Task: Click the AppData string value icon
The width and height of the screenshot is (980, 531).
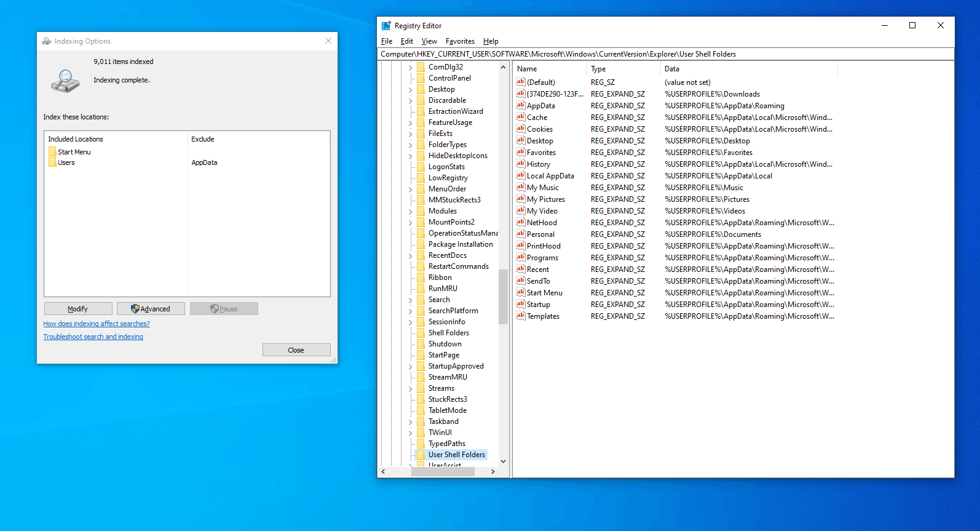Action: 521,105
